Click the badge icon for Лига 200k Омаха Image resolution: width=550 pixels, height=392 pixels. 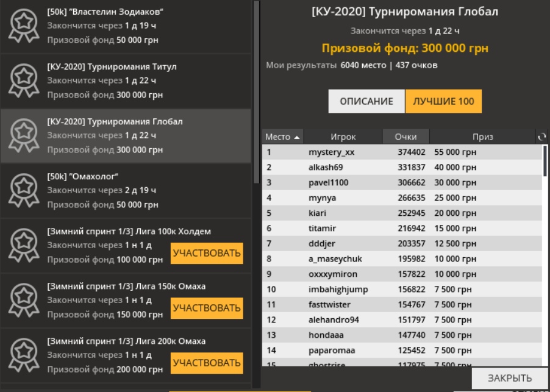(x=24, y=355)
